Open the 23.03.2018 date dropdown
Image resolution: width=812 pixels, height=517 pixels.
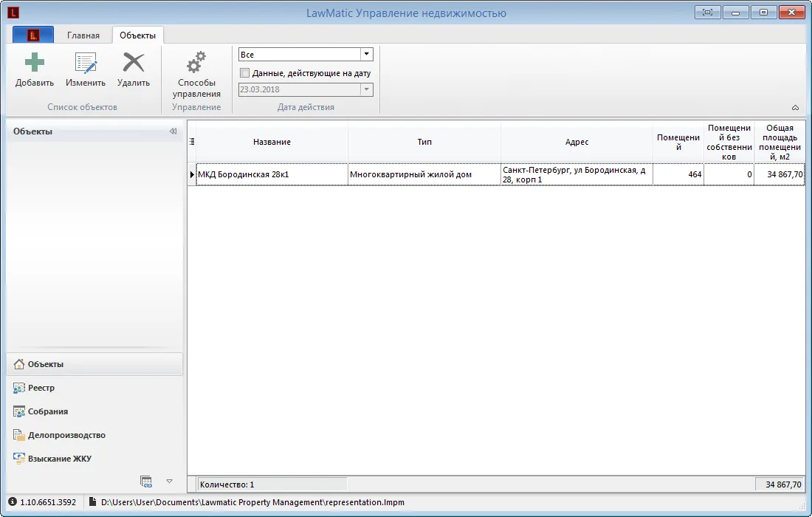pyautogui.click(x=366, y=89)
